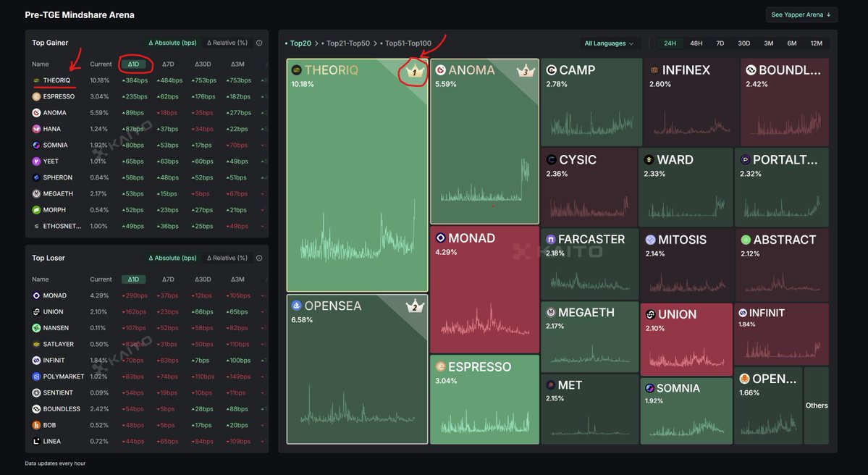The height and width of the screenshot is (475, 868).
Task: Open the Top Gainer info circle icon
Action: click(259, 43)
